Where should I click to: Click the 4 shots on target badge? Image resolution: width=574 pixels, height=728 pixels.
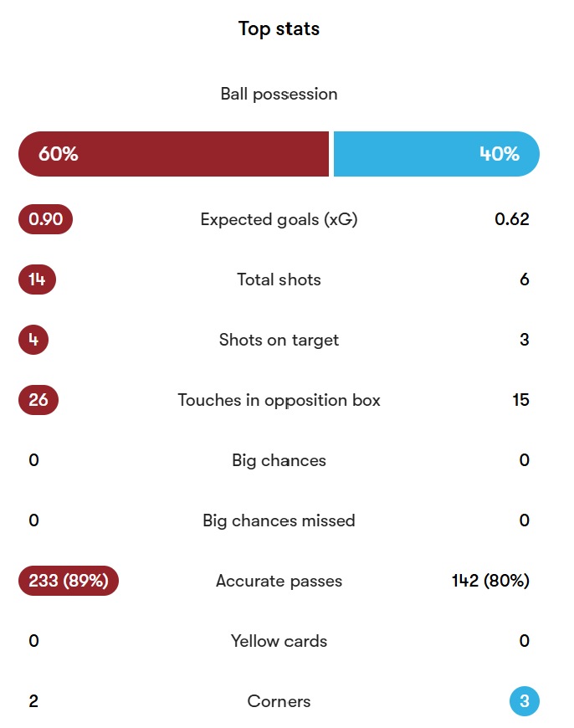(33, 340)
